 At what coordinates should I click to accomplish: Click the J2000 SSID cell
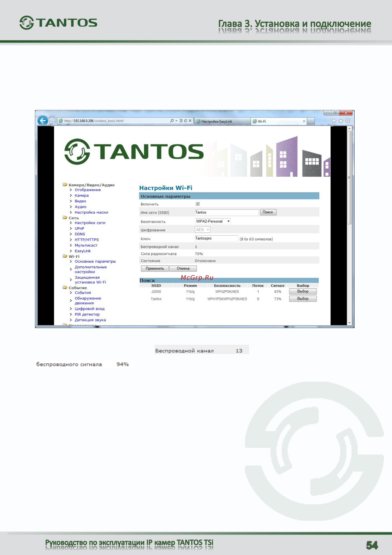pyautogui.click(x=156, y=292)
